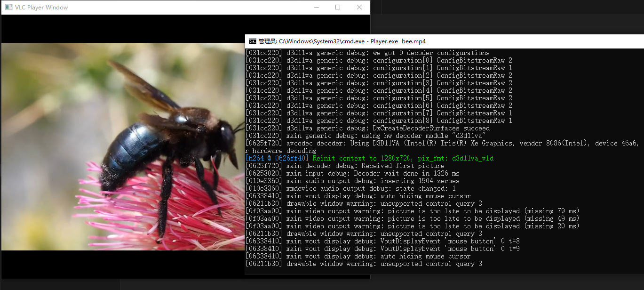Click the black letterbox bar below the video
Viewport: 644px width, 290px height.
click(122, 264)
